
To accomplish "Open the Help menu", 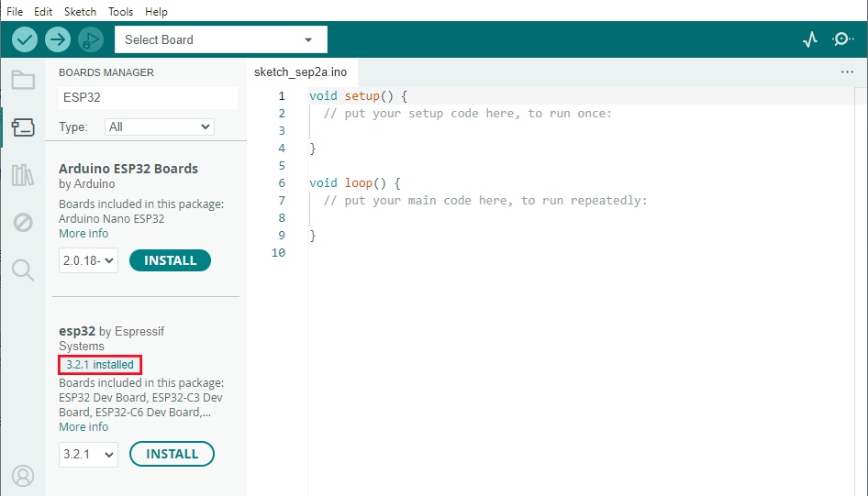I will coord(156,12).
